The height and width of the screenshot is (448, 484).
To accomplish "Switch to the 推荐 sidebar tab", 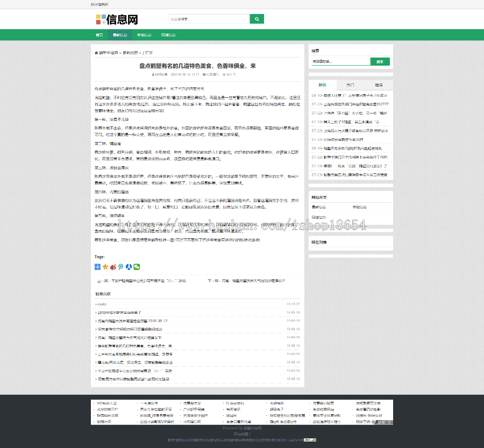I will 380,85.
